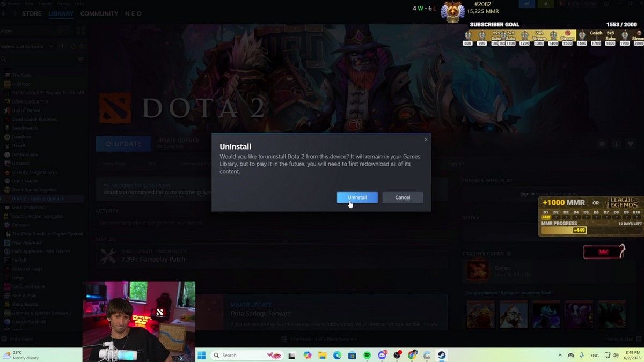Viewport: 644px width, 362px height.
Task: Switch to the STORE tab
Action: click(x=31, y=13)
